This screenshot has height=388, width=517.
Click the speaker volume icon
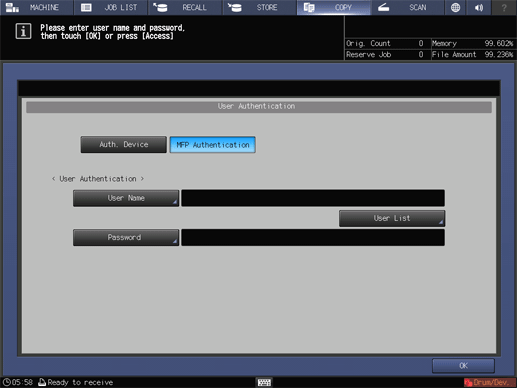click(x=479, y=7)
